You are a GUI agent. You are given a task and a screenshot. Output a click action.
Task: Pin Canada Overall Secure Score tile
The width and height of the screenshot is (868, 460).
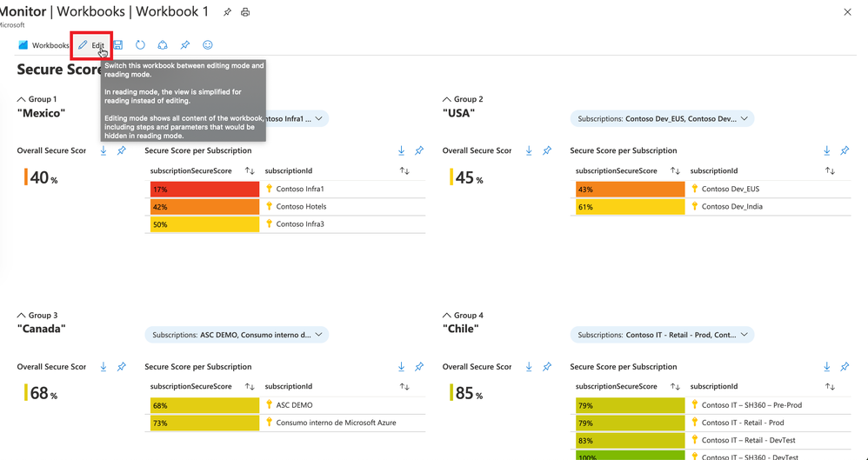(x=121, y=366)
